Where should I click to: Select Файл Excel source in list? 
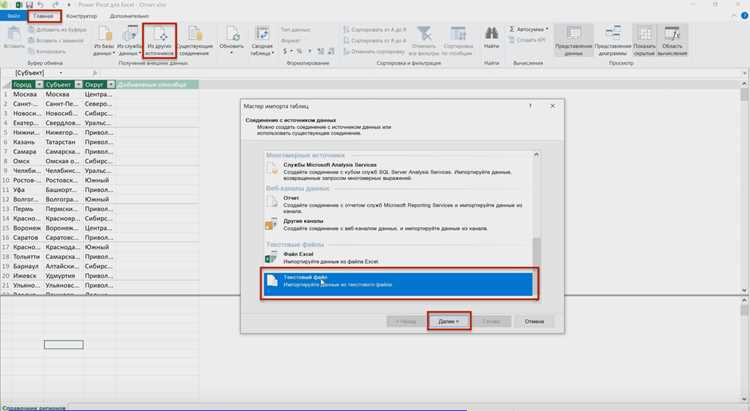click(x=400, y=258)
